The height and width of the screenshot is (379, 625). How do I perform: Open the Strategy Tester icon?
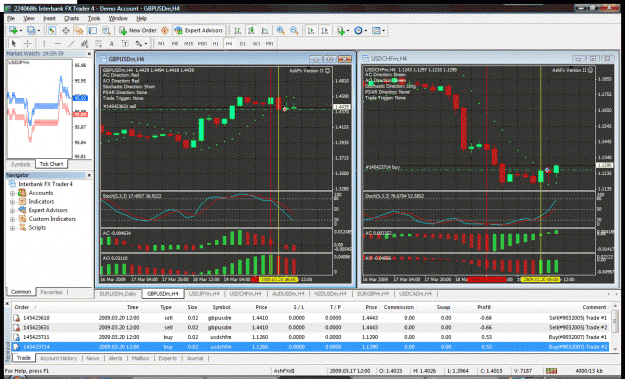click(106, 30)
